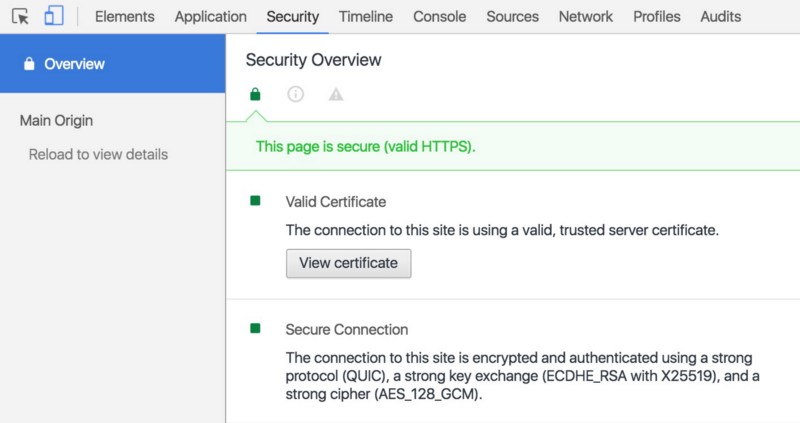This screenshot has height=423, width=800.
Task: Switch to the Application tab
Action: pyautogui.click(x=210, y=16)
